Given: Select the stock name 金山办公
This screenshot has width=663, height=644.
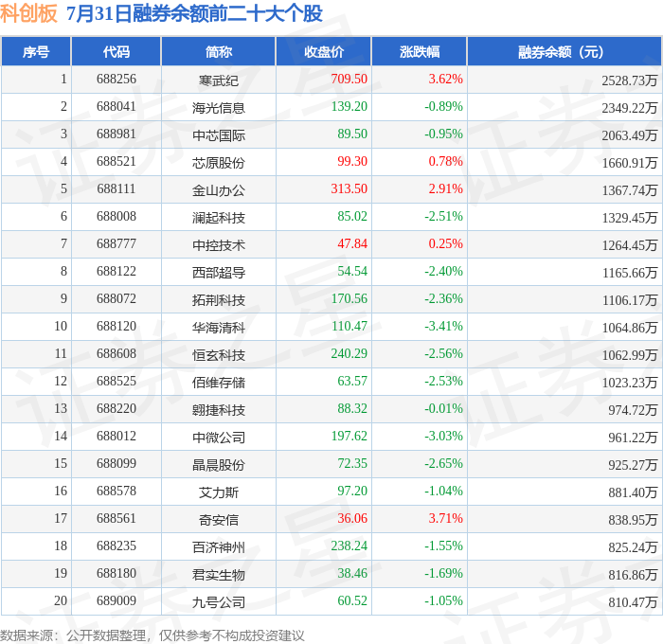Looking at the screenshot, I should tap(219, 190).
